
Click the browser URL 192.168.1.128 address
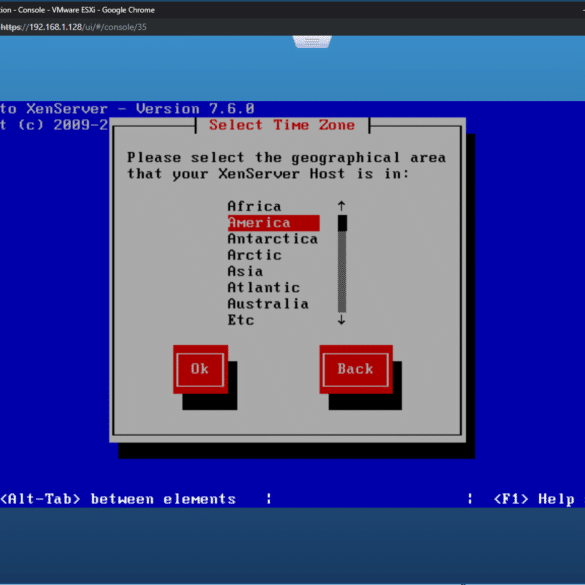click(73, 27)
